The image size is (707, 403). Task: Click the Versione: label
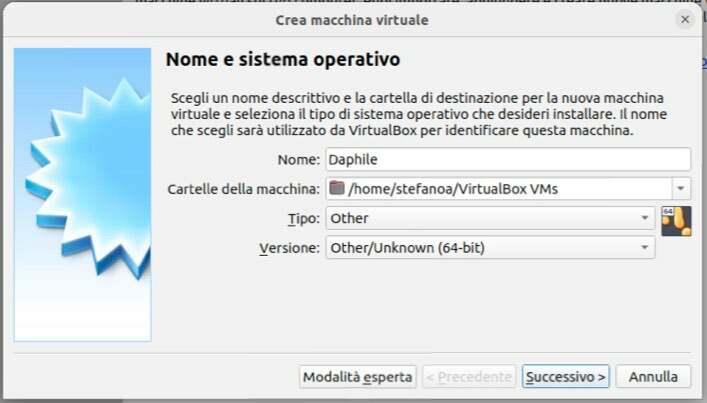point(289,248)
